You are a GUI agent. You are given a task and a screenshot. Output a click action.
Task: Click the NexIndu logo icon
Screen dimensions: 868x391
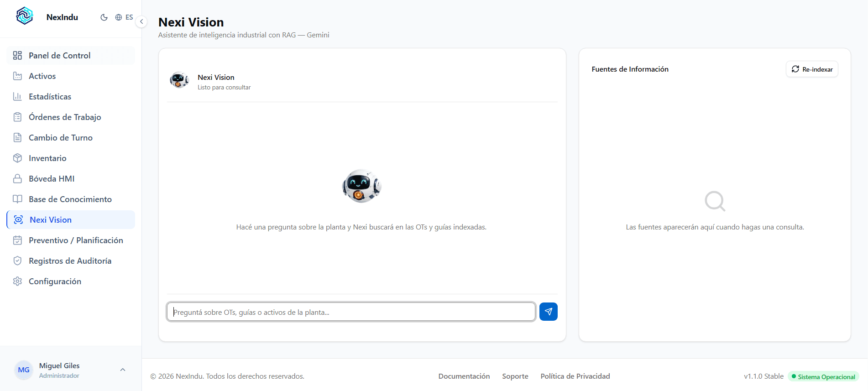(25, 16)
